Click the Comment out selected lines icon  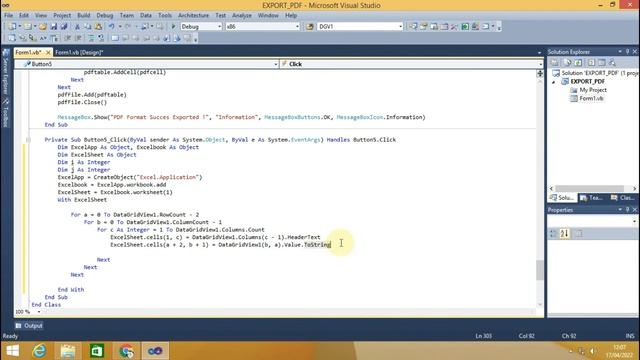click(x=91, y=38)
